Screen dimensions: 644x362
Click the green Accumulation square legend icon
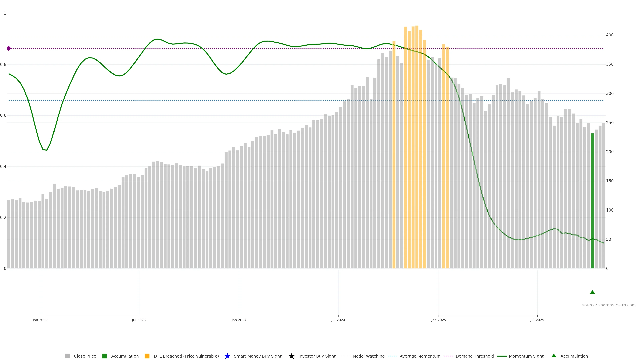pyautogui.click(x=104, y=356)
